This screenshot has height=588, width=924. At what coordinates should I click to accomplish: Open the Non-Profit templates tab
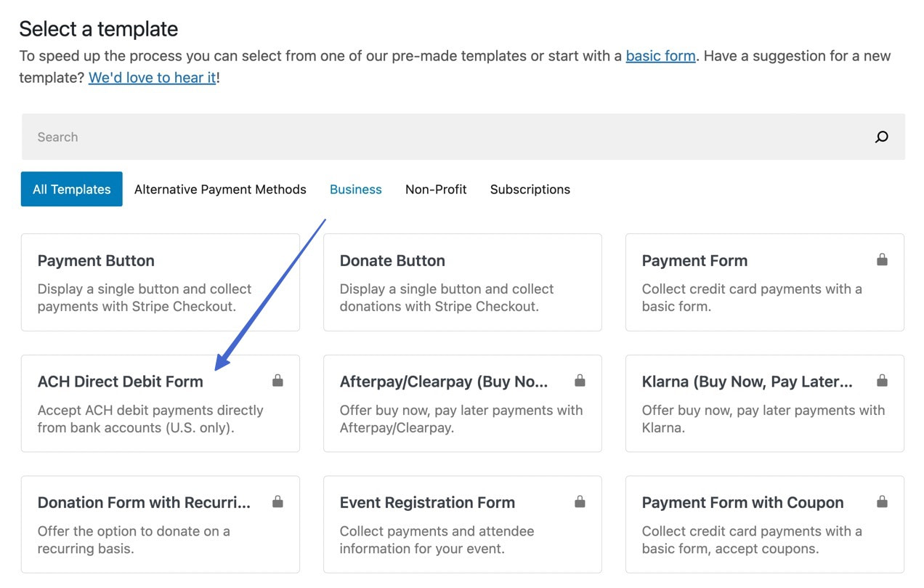pyautogui.click(x=436, y=189)
